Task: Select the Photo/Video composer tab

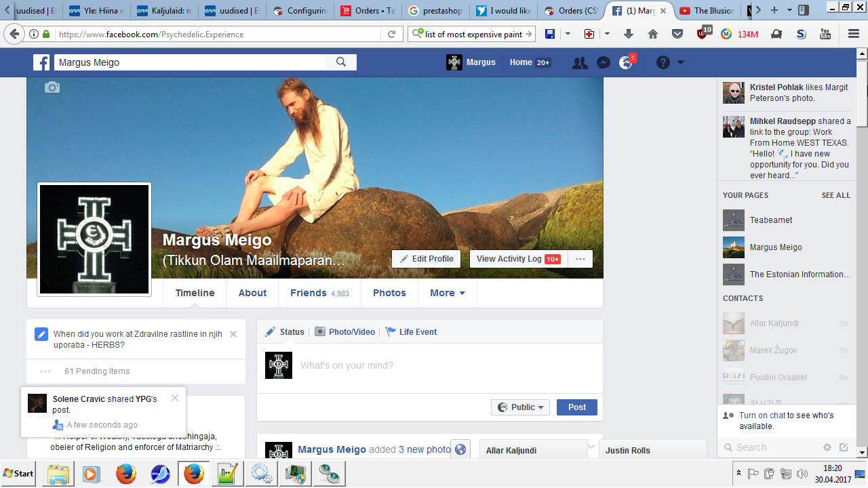Action: click(x=345, y=332)
